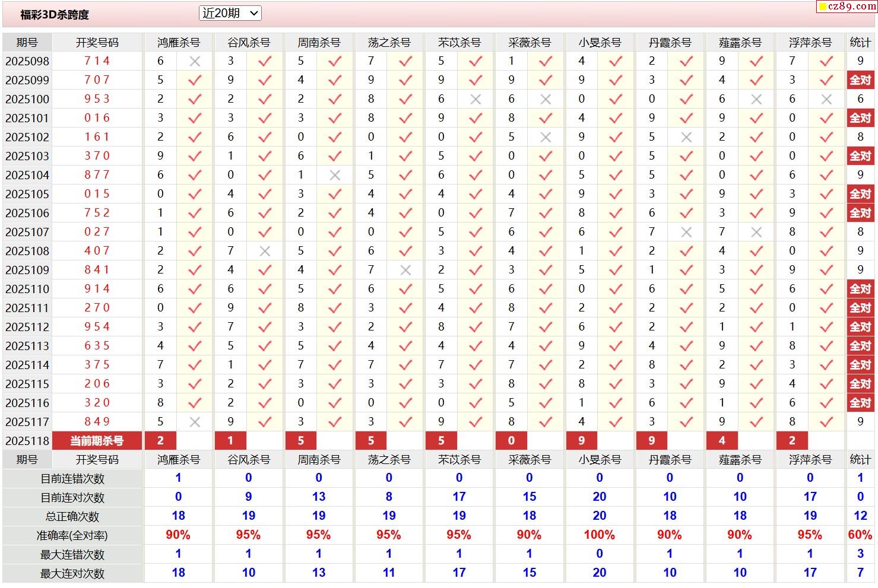Click the period number 2025112
This screenshot has width=878, height=588.
click(27, 327)
